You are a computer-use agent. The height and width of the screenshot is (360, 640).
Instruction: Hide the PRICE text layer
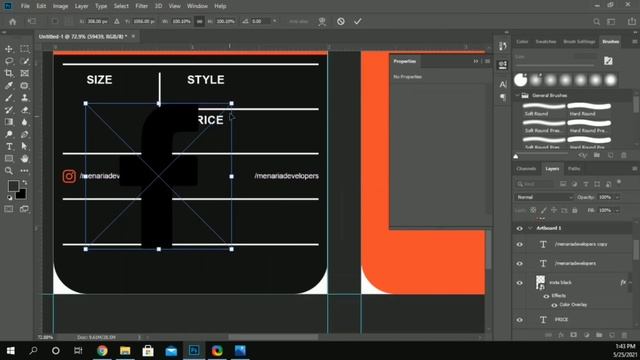coord(520,320)
